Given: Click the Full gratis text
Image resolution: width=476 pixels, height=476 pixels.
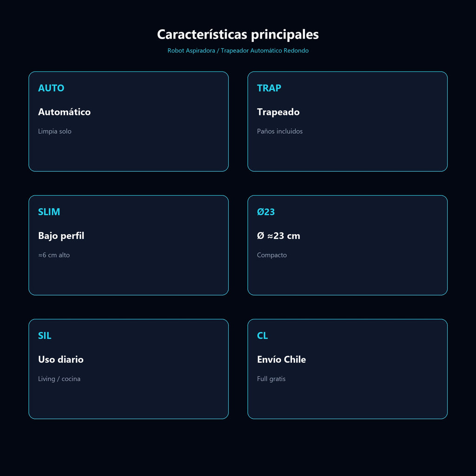Looking at the screenshot, I should [271, 379].
